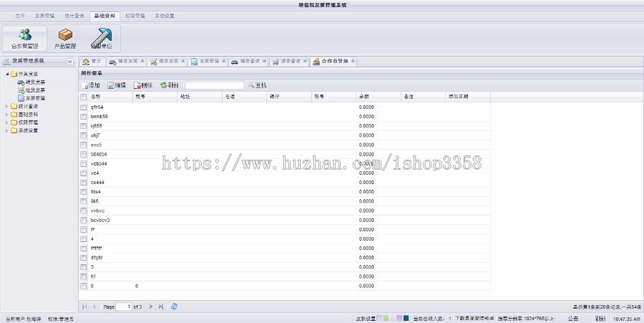Close the 进货发票 tab
Screen dimensions: 644x323
183,61
